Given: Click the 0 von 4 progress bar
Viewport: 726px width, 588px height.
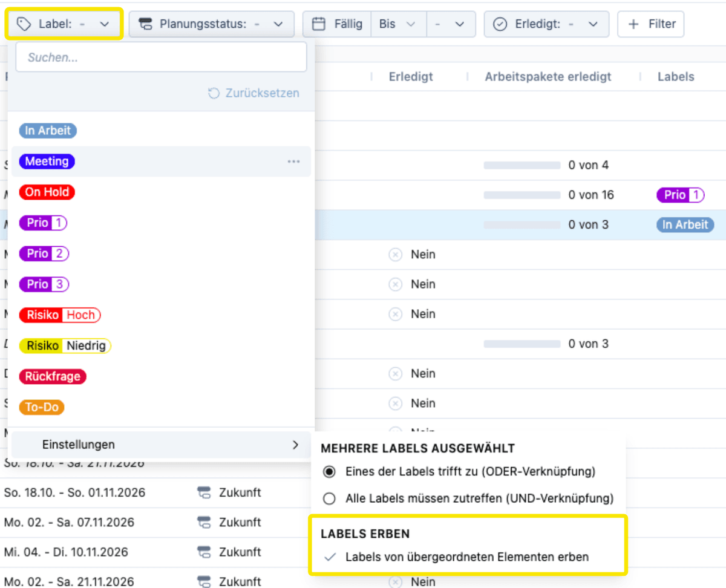Looking at the screenshot, I should 522,165.
